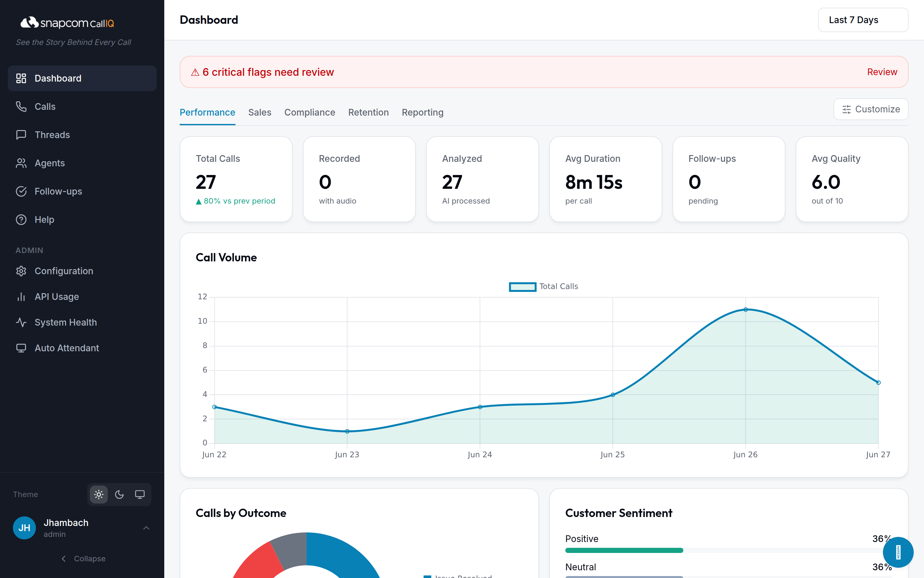The height and width of the screenshot is (578, 924).
Task: Select the Performance tab
Action: point(207,112)
